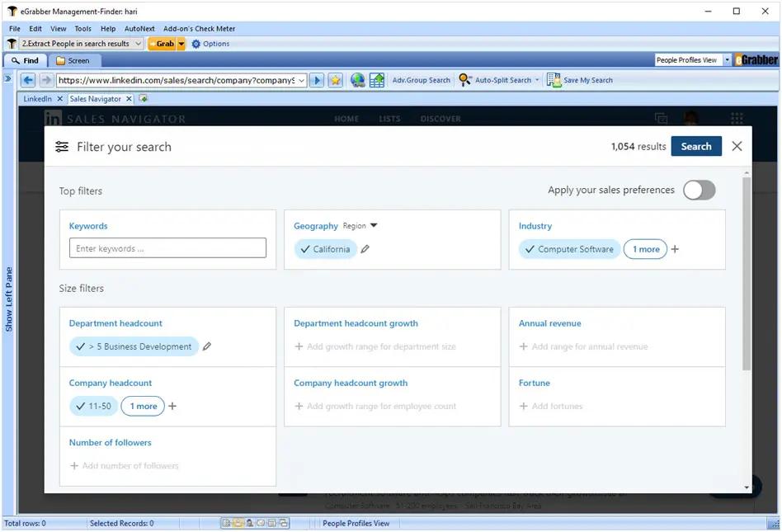
Task: Click the highlighted person icon in status bar
Action: point(238,523)
